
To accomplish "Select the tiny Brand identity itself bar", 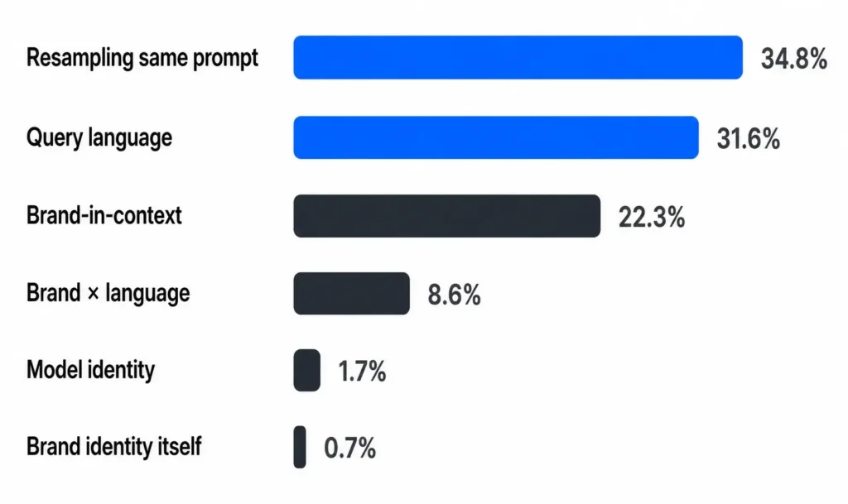I will (x=300, y=447).
